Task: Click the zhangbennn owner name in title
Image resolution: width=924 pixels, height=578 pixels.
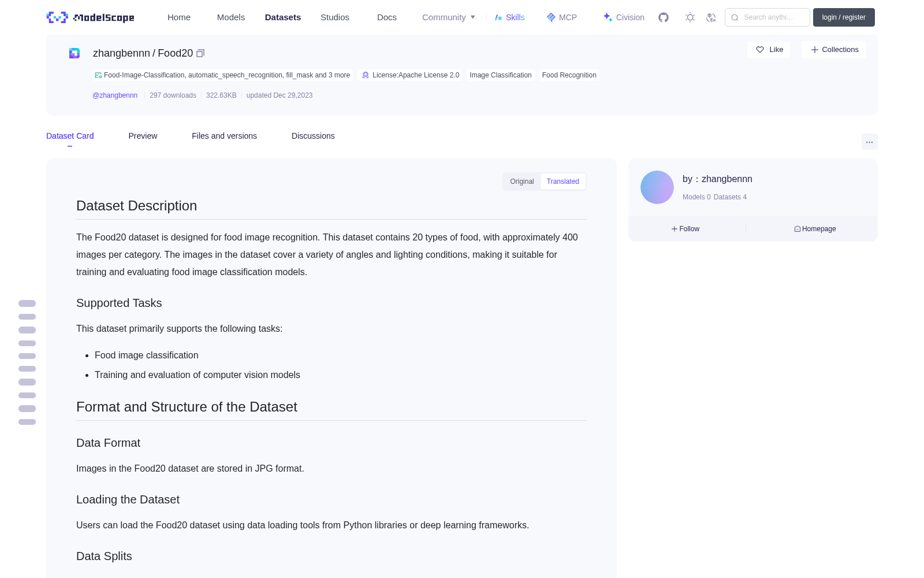Action: pos(121,53)
